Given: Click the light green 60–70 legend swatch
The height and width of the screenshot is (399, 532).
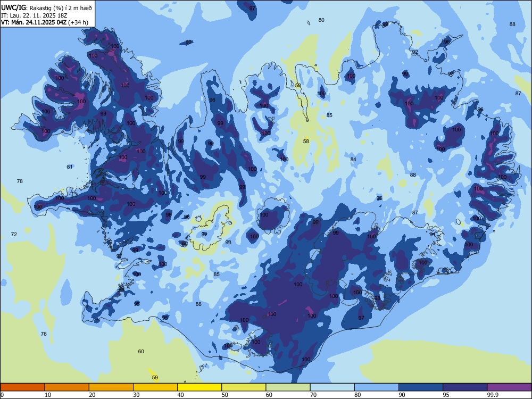Looking at the screenshot, I should pyautogui.click(x=288, y=387).
